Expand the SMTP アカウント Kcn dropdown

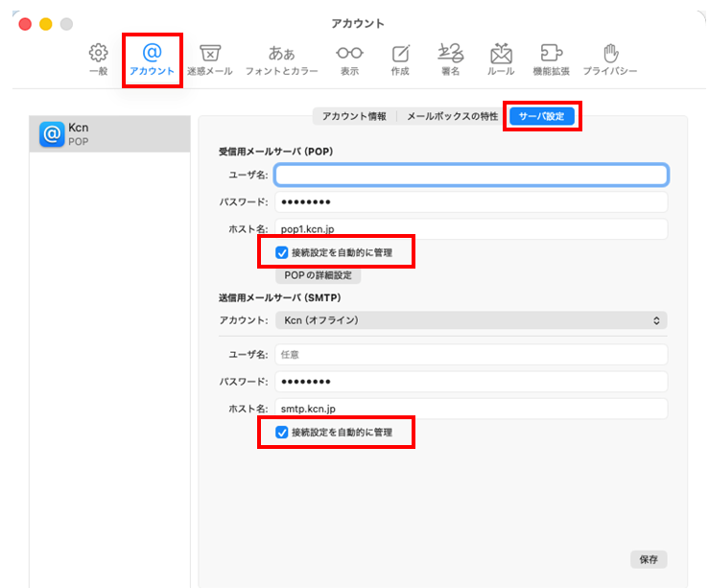[470, 320]
